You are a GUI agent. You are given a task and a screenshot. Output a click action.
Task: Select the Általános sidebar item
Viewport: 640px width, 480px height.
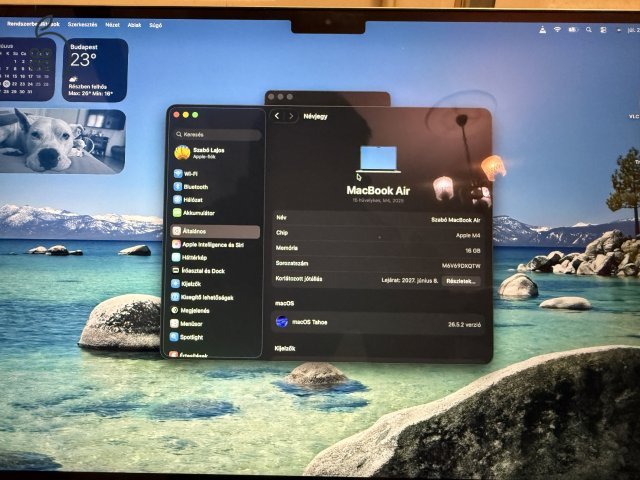click(x=215, y=231)
